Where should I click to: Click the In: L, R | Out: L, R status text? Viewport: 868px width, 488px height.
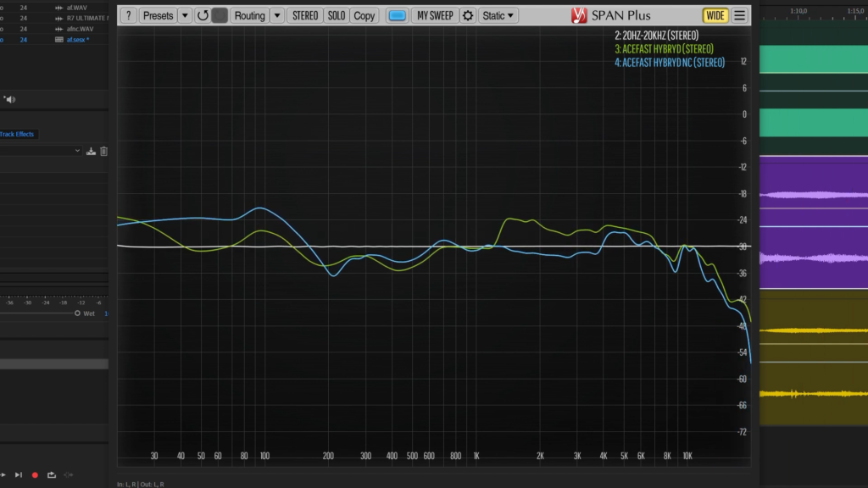(141, 484)
